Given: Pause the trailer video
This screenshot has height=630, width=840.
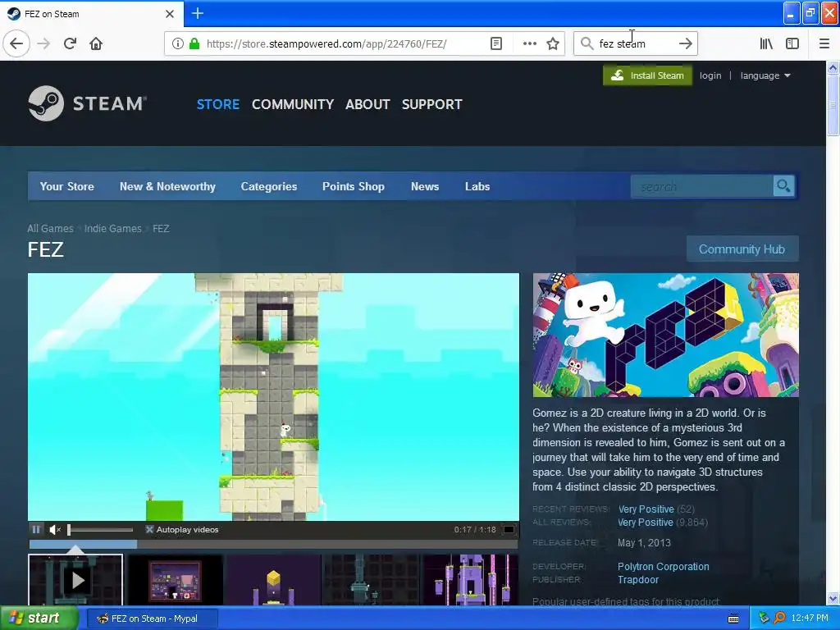Looking at the screenshot, I should pyautogui.click(x=36, y=529).
